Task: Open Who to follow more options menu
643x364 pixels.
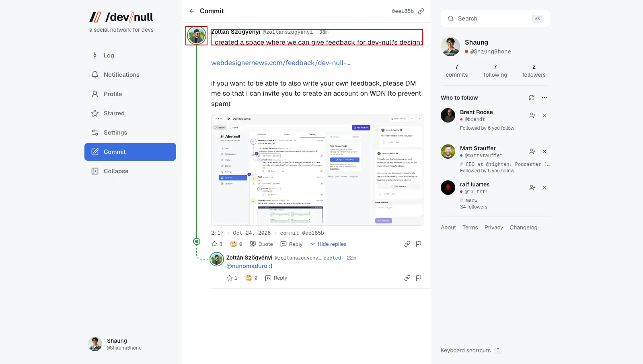Action: pyautogui.click(x=544, y=98)
